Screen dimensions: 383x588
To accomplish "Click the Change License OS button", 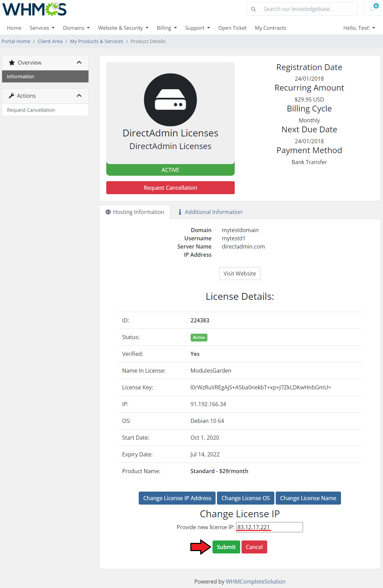I will [246, 498].
